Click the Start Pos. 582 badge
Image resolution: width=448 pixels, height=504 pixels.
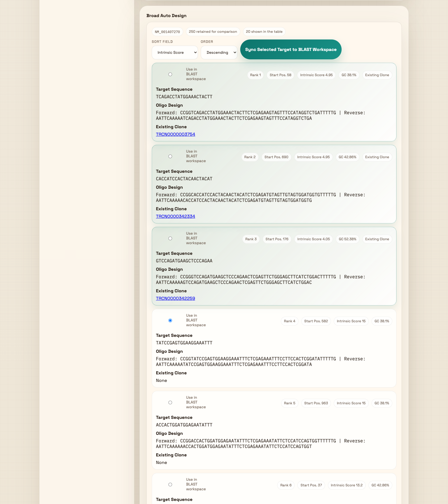point(316,321)
